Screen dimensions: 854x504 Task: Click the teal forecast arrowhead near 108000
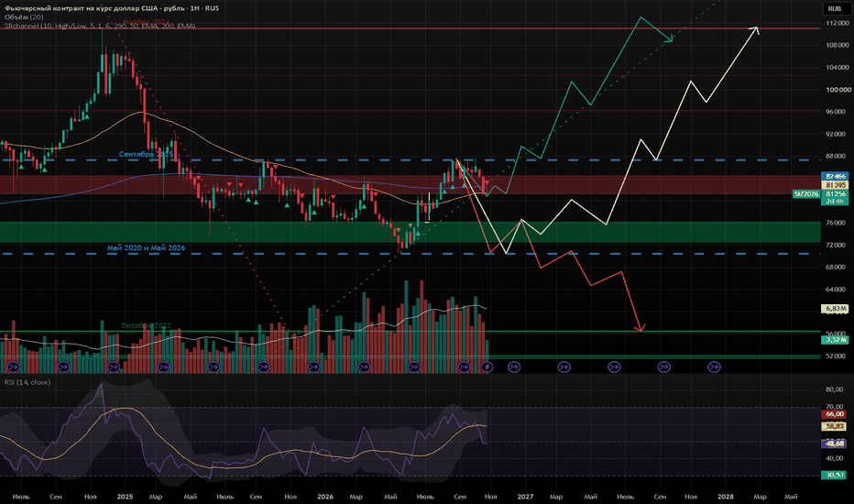(669, 38)
